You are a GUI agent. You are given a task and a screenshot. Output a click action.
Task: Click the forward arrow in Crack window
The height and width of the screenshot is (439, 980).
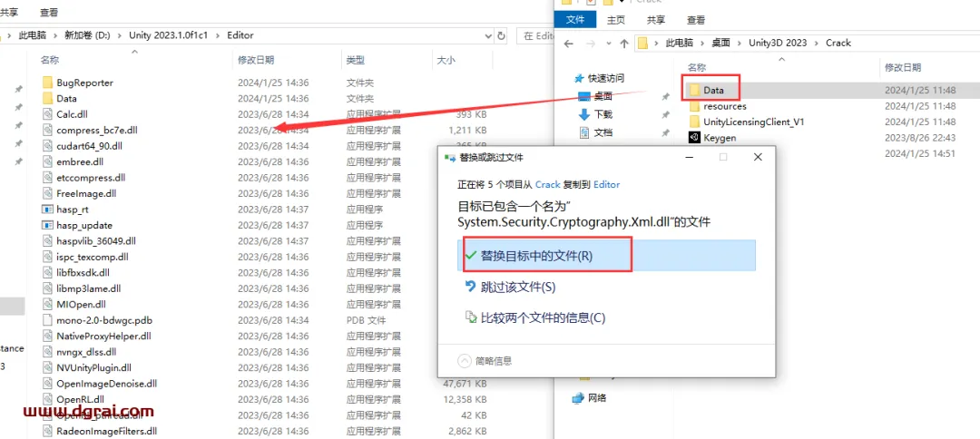(x=591, y=44)
